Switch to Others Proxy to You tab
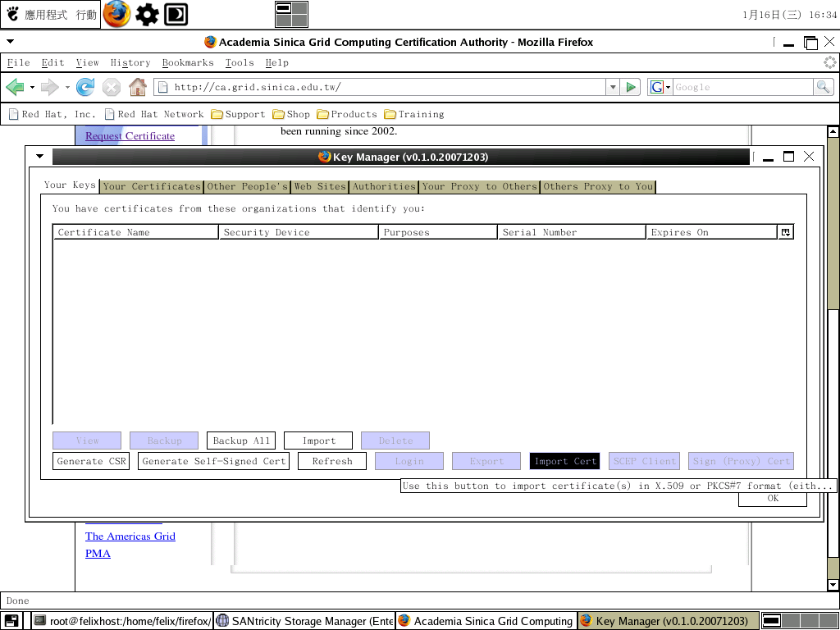 tap(598, 186)
